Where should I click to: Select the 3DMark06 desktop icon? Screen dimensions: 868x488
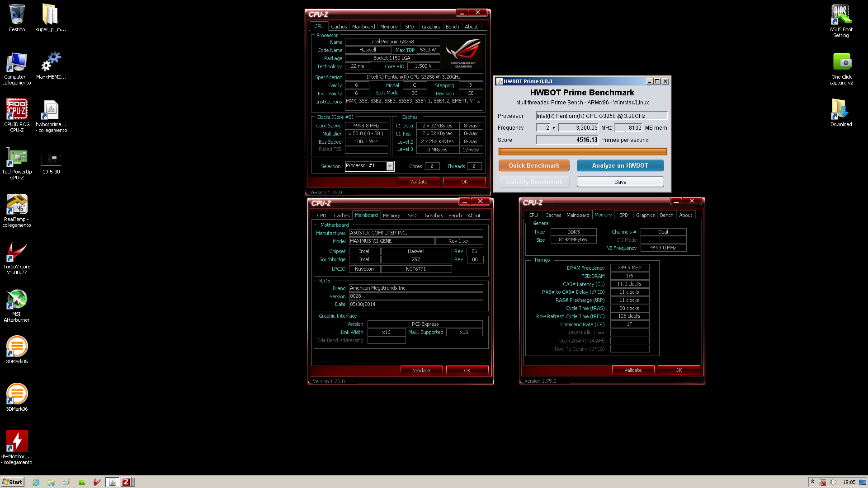(17, 397)
